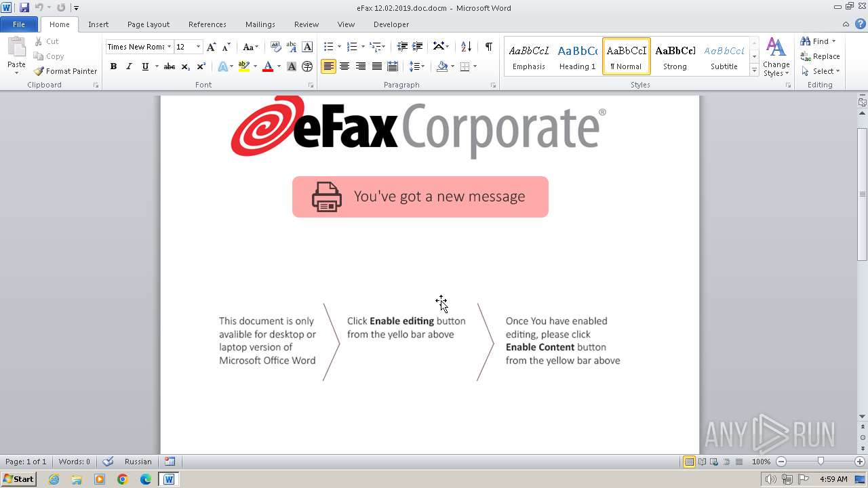Apply the Subtitle style
Viewport: 868px width, 488px height.
pos(724,56)
